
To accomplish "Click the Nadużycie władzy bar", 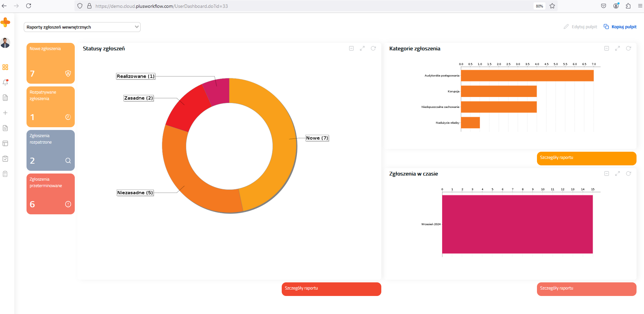I will [470, 122].
